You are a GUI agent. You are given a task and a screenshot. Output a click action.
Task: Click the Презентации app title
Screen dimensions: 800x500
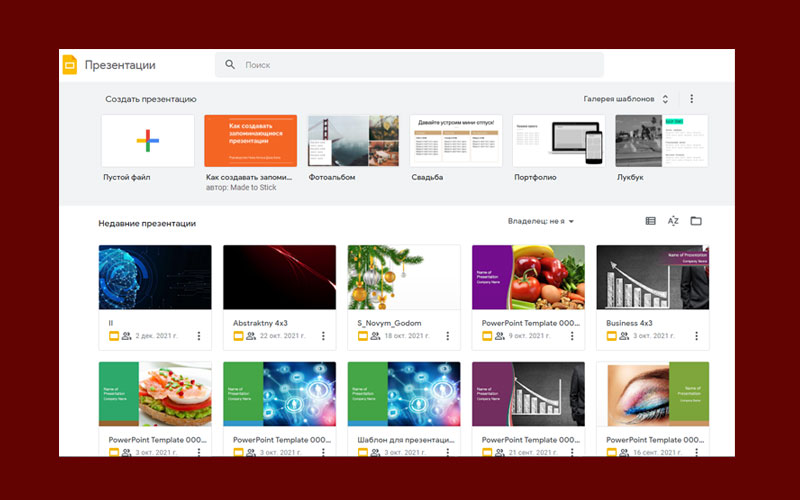pyautogui.click(x=120, y=65)
